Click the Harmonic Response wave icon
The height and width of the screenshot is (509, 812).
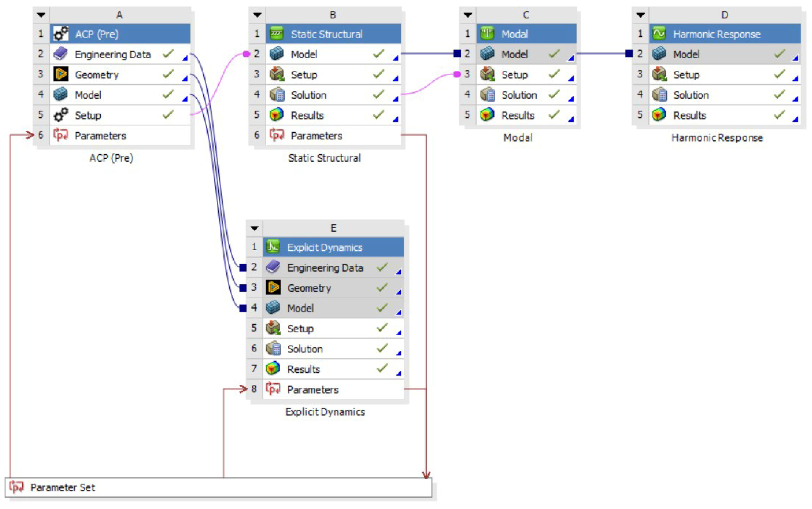659,34
